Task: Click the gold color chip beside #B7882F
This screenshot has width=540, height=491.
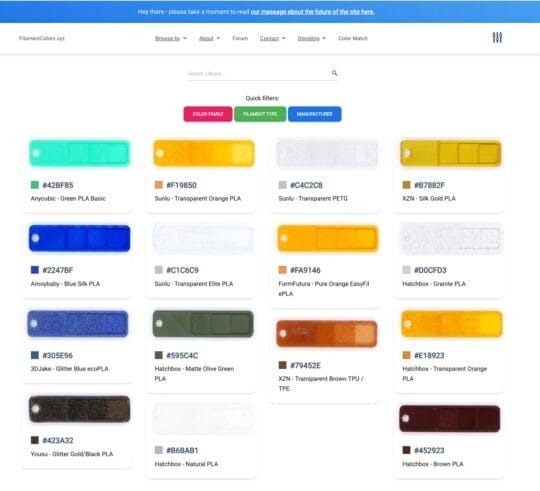Action: [406, 185]
